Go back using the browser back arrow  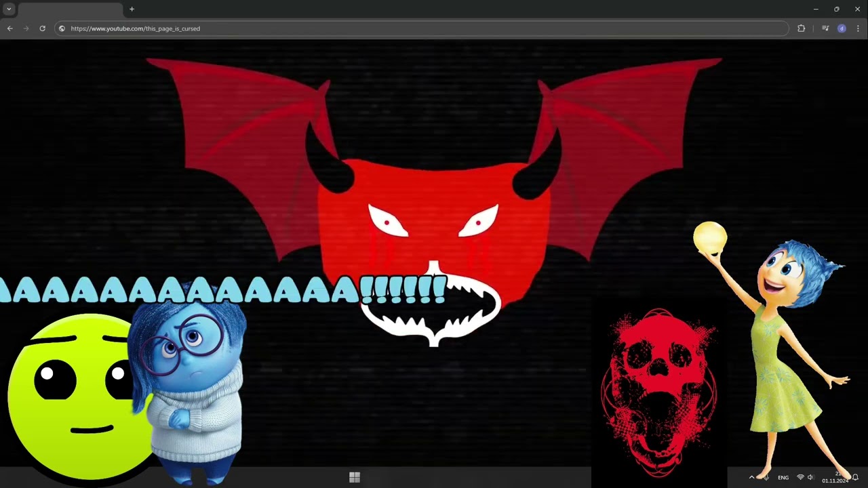click(x=9, y=28)
